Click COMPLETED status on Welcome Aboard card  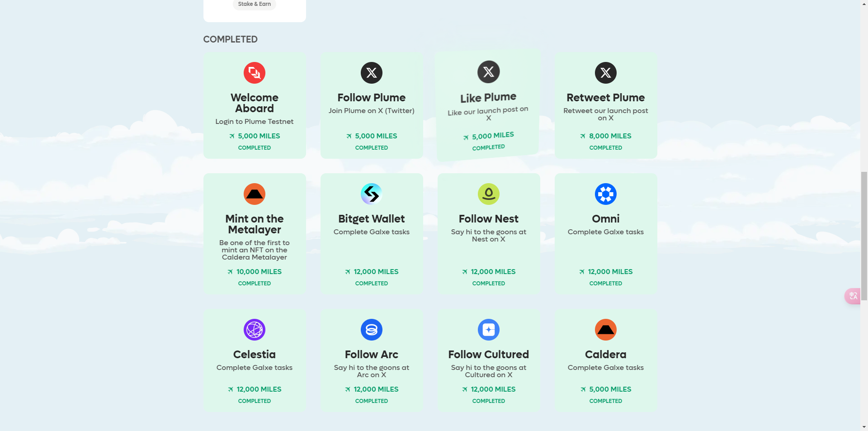click(255, 148)
